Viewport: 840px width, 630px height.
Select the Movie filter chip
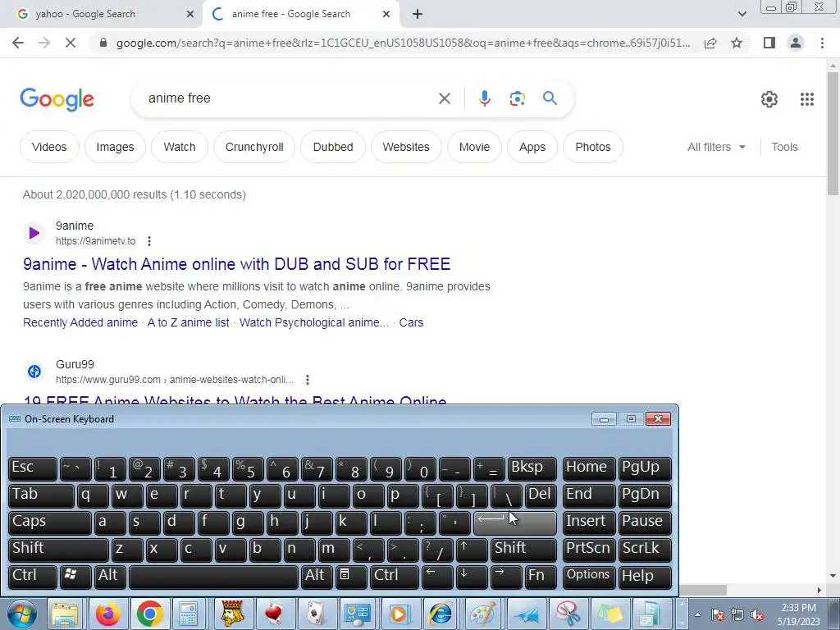pos(475,147)
